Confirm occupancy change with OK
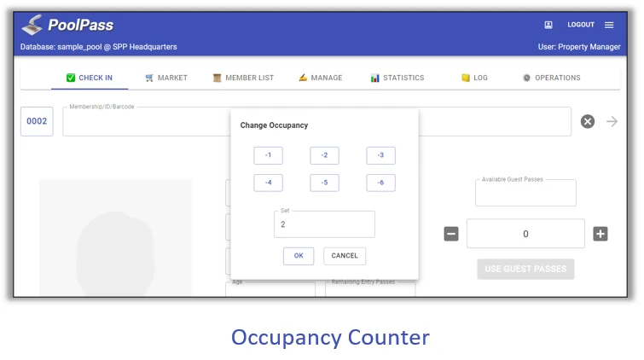The width and height of the screenshot is (644, 360). (299, 256)
